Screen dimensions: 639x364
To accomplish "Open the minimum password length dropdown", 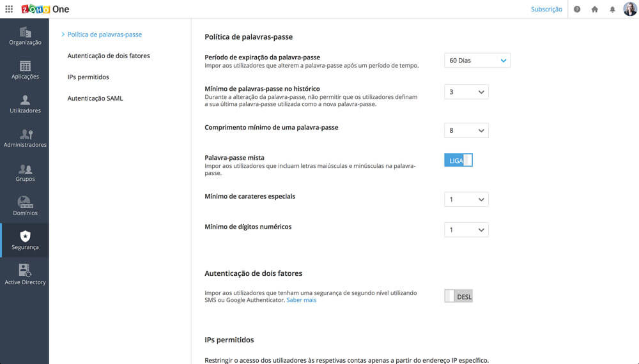I will 466,130.
